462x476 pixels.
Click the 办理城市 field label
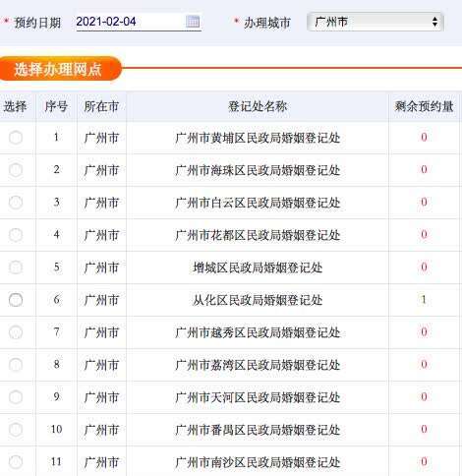[x=267, y=23]
